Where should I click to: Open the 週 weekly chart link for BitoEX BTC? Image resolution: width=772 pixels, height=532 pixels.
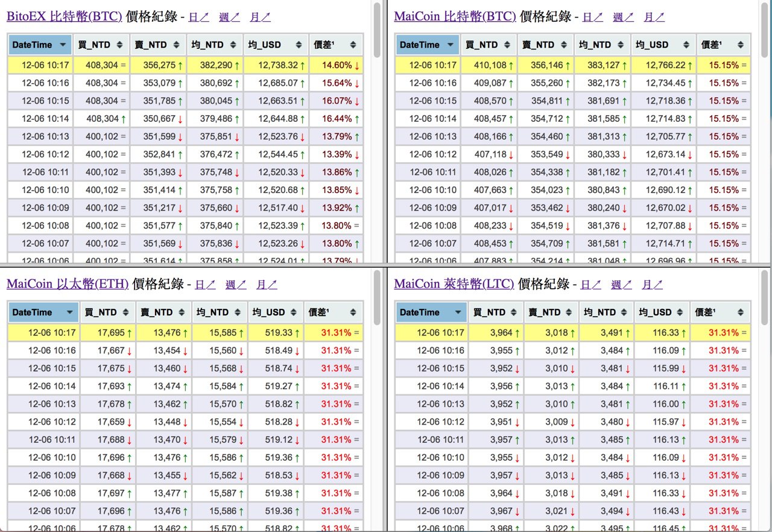pos(229,17)
